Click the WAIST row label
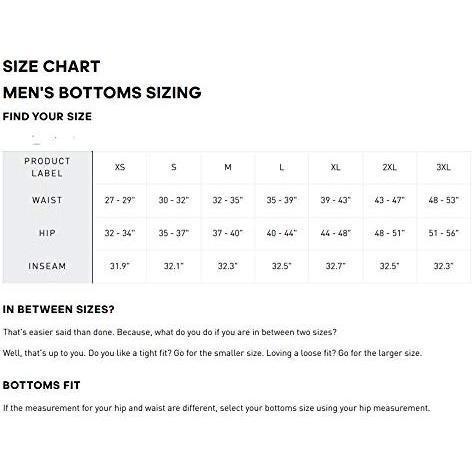Viewport: 472px width, 472px height. [x=47, y=200]
